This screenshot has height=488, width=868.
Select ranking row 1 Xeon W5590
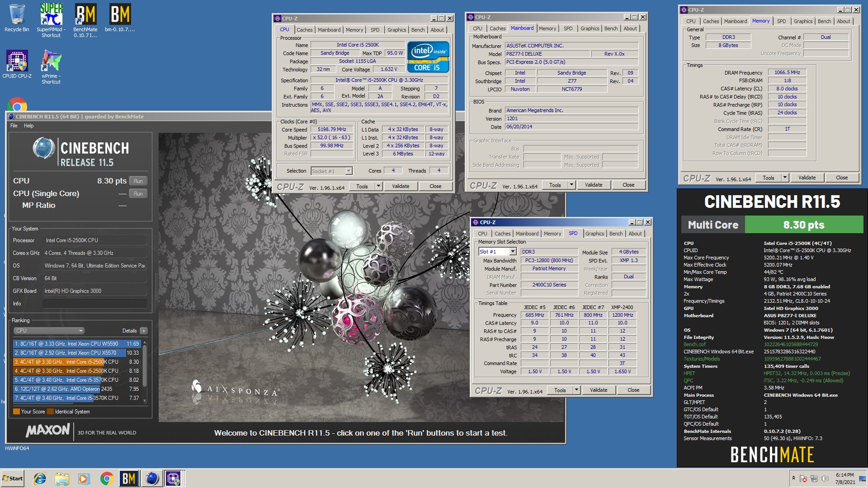tap(76, 344)
